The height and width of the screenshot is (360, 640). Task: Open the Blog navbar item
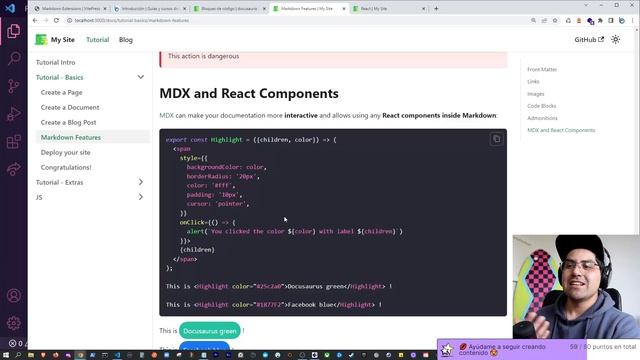click(126, 40)
